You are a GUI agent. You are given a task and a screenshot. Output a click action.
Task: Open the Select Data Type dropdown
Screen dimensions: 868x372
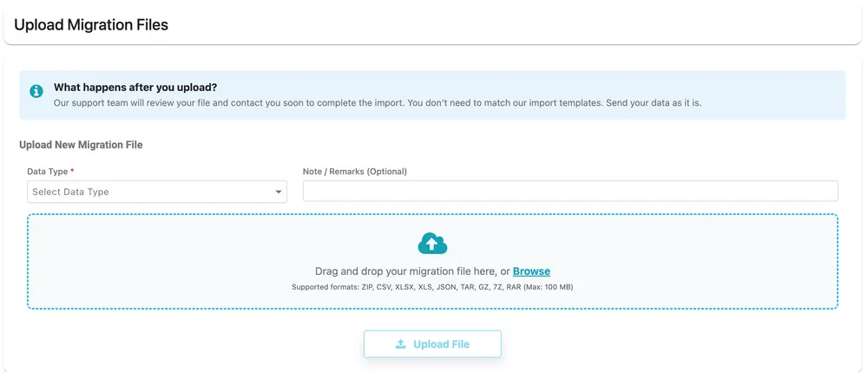tap(157, 192)
